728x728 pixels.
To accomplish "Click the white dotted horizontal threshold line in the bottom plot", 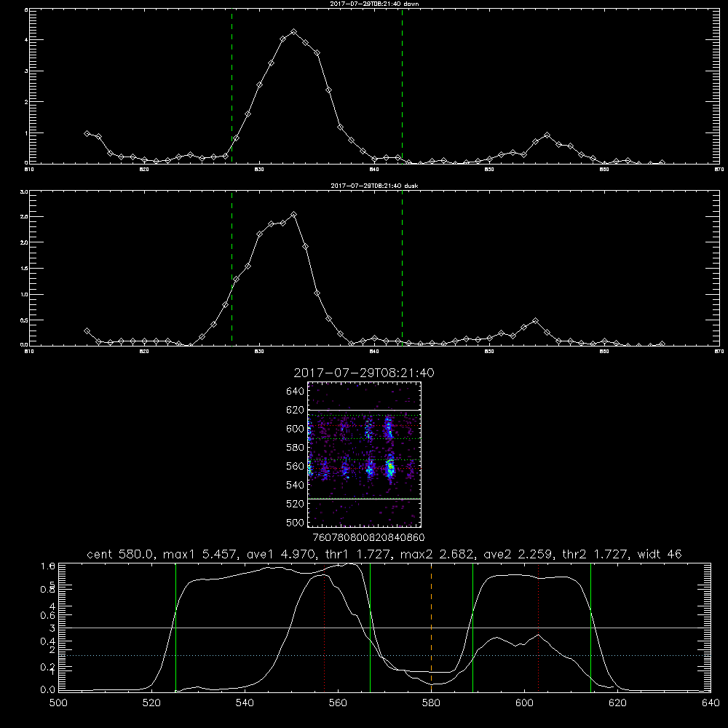I will (x=384, y=656).
